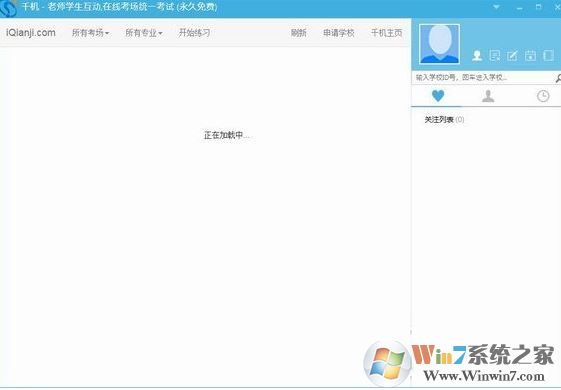Click the edit pencil icon in header
Viewport: 561px width, 390px height.
point(512,55)
